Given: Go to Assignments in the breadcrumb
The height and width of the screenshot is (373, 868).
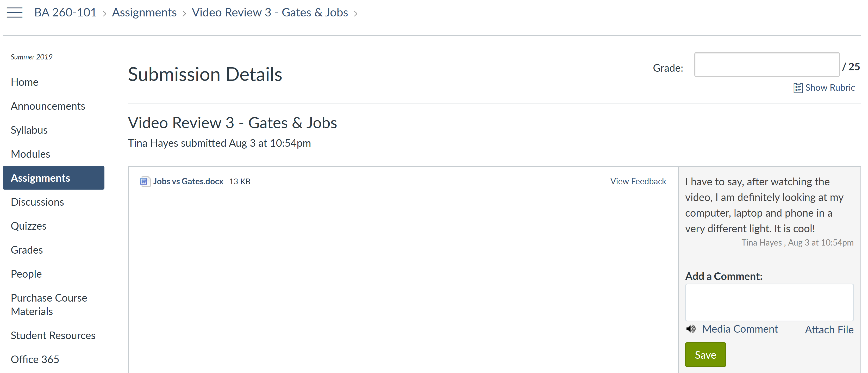Looking at the screenshot, I should 144,13.
